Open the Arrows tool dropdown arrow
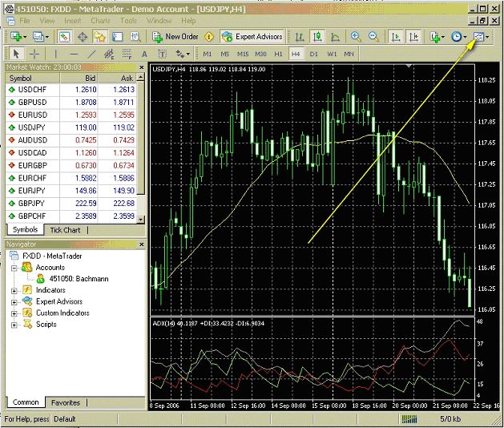The width and height of the screenshot is (504, 428). pos(188,54)
